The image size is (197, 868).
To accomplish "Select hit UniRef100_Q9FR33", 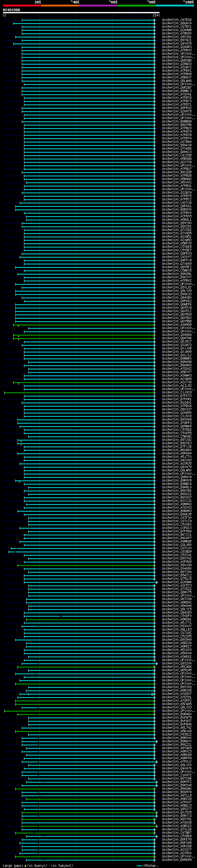I will coord(176,253).
